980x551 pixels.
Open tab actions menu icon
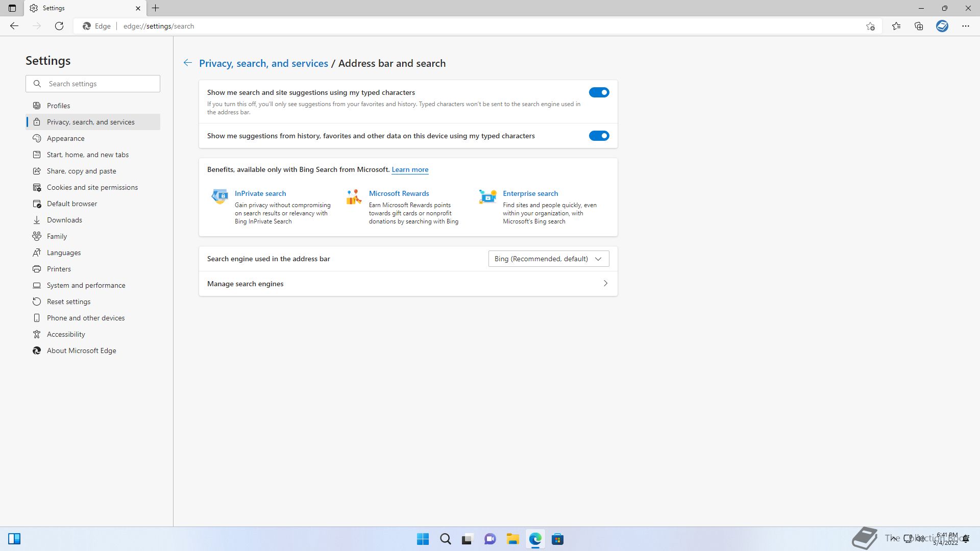(12, 8)
